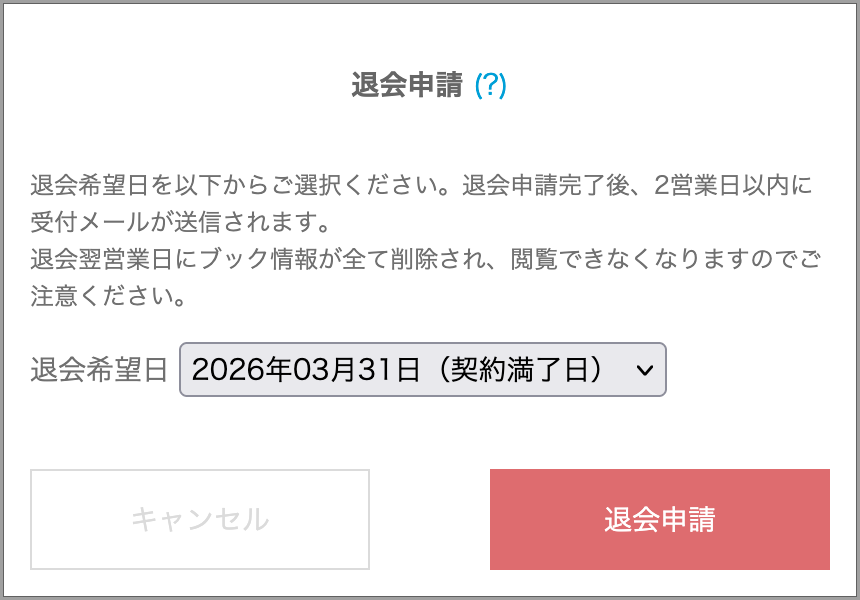Click the dropdown chevron arrow
Screen dimensions: 860x600
pyautogui.click(x=644, y=370)
